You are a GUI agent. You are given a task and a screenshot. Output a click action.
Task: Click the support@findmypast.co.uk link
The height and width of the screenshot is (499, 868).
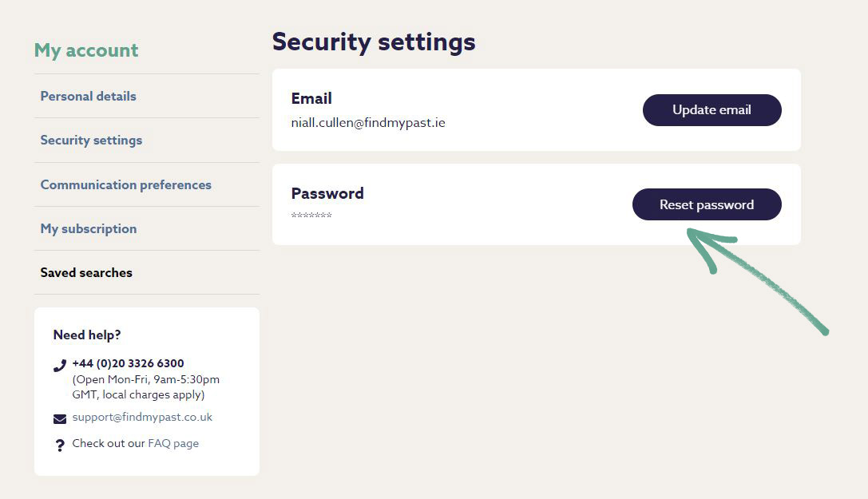142,417
